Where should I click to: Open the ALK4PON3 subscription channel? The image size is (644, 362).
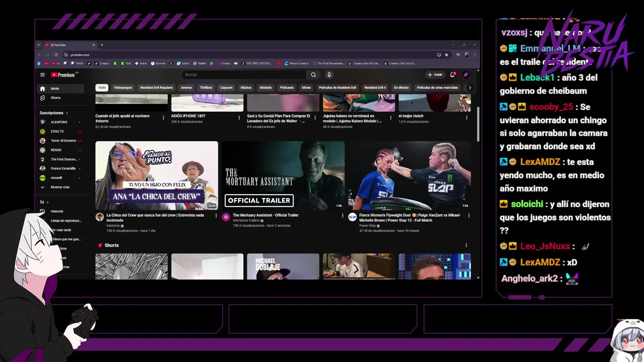(x=61, y=122)
